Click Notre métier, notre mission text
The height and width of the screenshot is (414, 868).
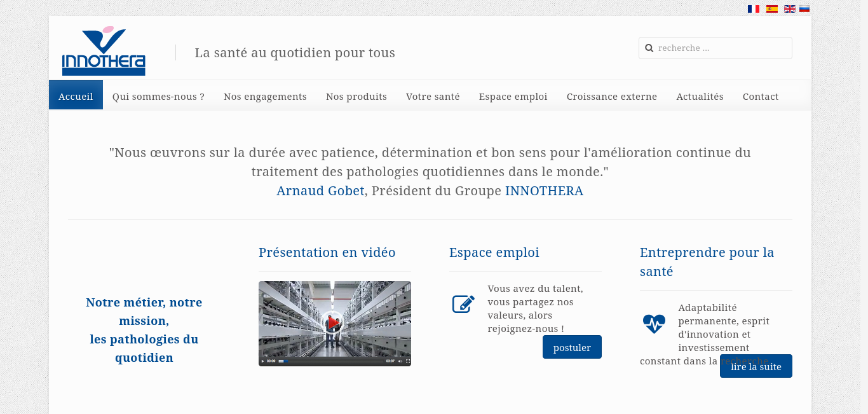pos(144,312)
